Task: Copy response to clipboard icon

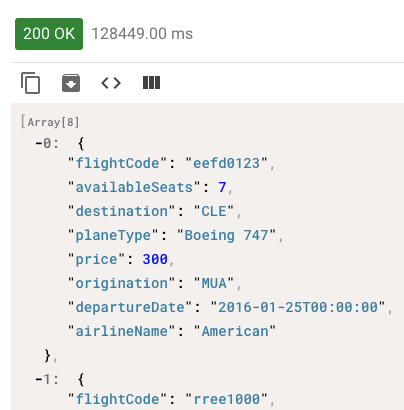Action: (30, 83)
